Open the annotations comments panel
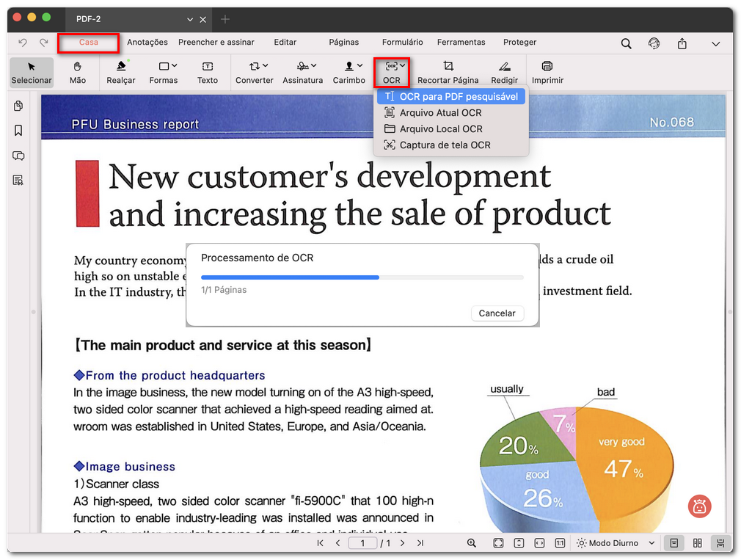The height and width of the screenshot is (560, 741). (16, 156)
